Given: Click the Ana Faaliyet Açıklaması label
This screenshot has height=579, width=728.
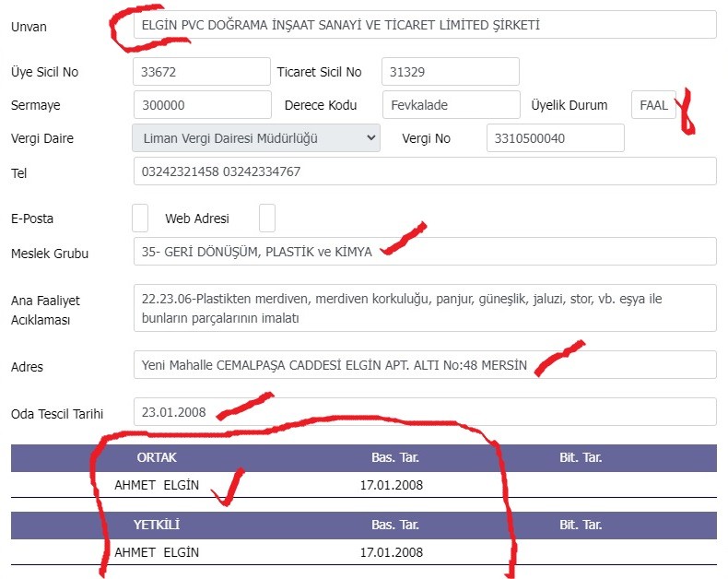Looking at the screenshot, I should (45, 311).
